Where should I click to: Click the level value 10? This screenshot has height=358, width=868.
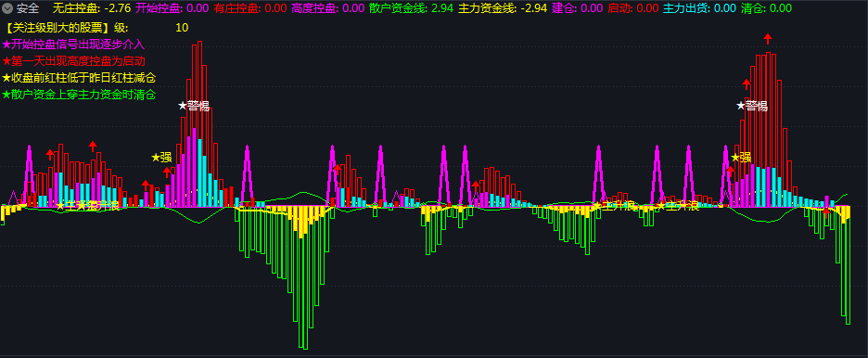point(182,28)
